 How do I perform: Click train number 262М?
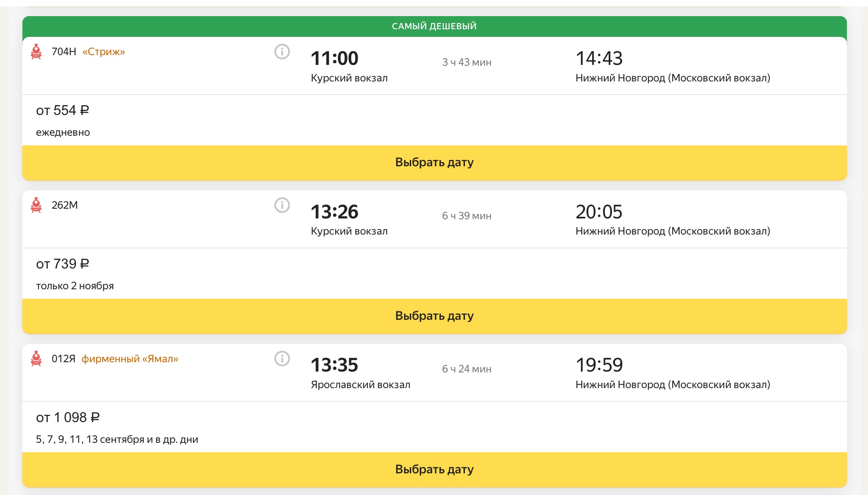tap(64, 205)
